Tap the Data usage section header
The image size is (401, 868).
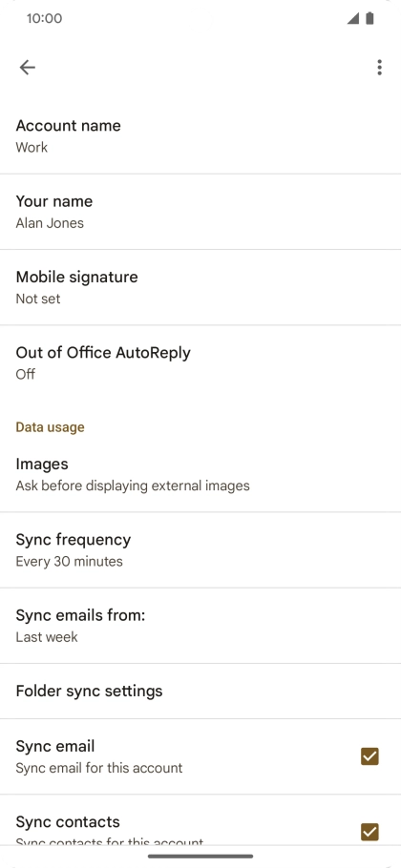pos(50,427)
